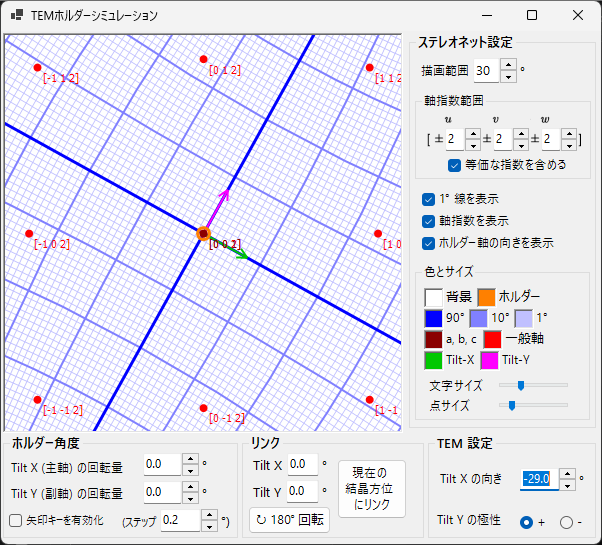Decrease Tilt X (主軸) rotation
The height and width of the screenshot is (545, 602).
(x=190, y=471)
